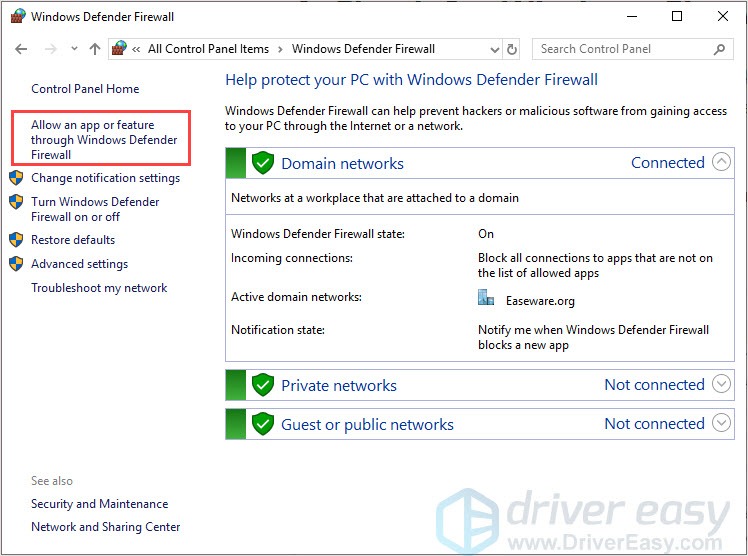Go up one level with Up arrow
This screenshot has width=748, height=556.
pyautogui.click(x=95, y=49)
